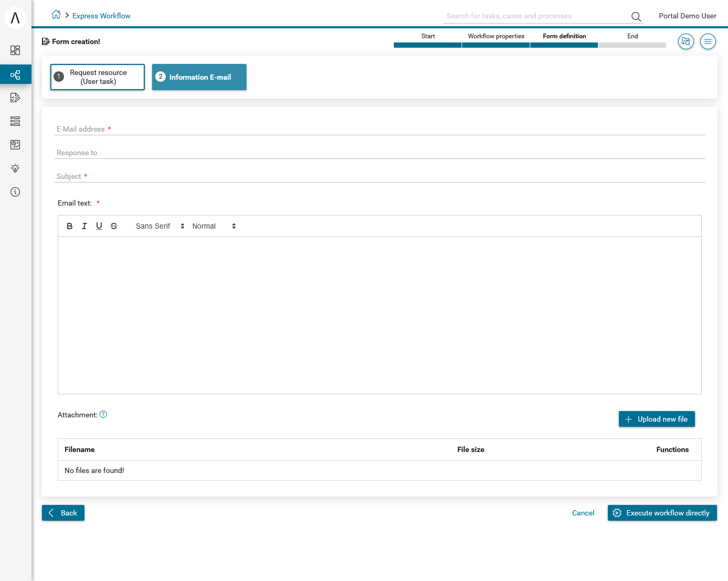
Task: Click the lightbulb icon in sidebar
Action: click(15, 168)
